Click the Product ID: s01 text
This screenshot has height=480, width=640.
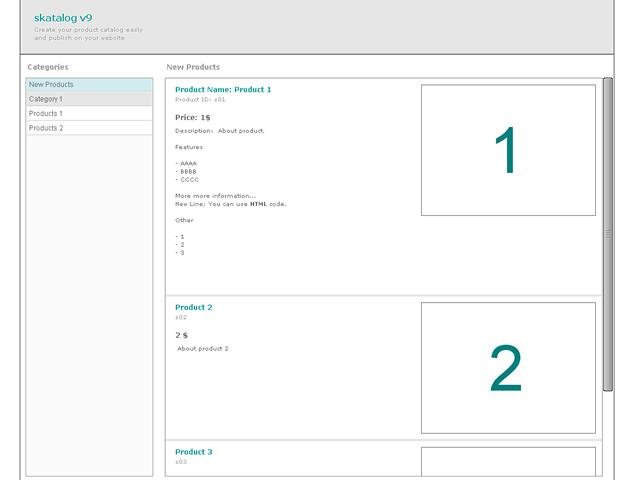click(200, 100)
